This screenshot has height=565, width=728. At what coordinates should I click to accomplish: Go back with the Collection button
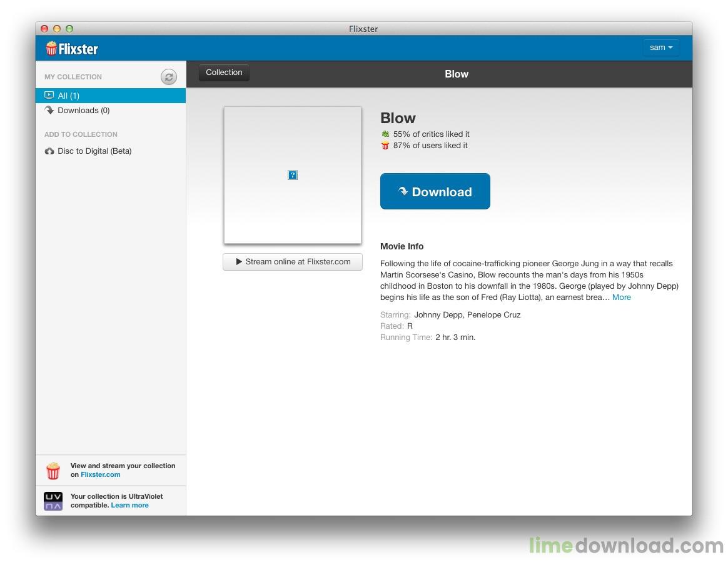pyautogui.click(x=224, y=72)
